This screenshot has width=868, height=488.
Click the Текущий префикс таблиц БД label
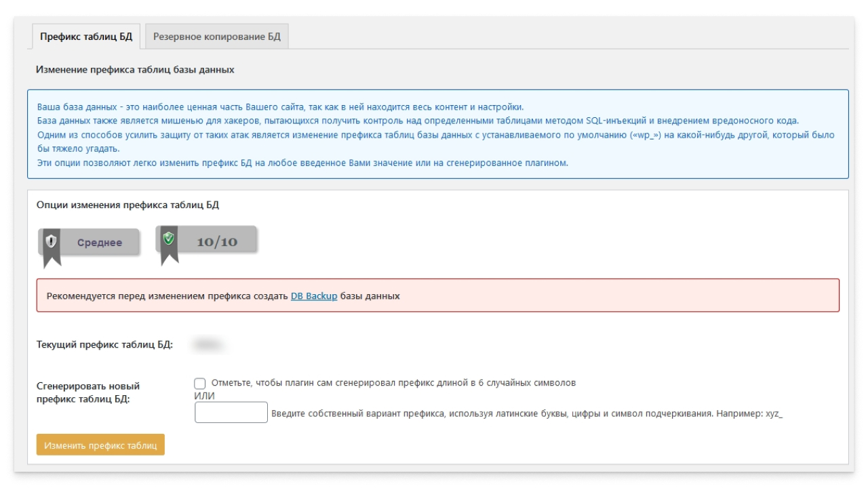[x=104, y=345]
